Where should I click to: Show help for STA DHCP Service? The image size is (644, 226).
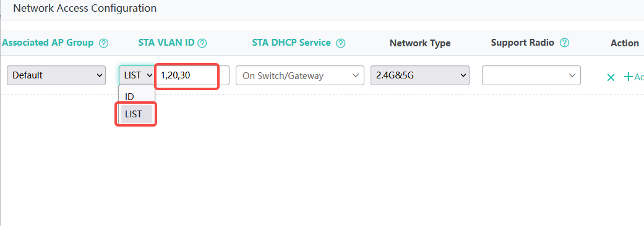point(340,43)
